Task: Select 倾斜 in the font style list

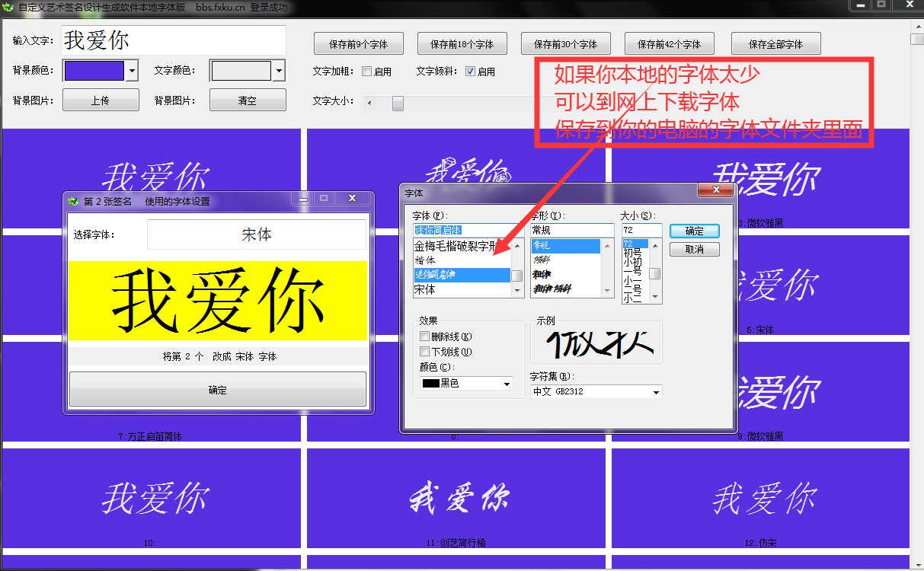Action: pyautogui.click(x=566, y=260)
